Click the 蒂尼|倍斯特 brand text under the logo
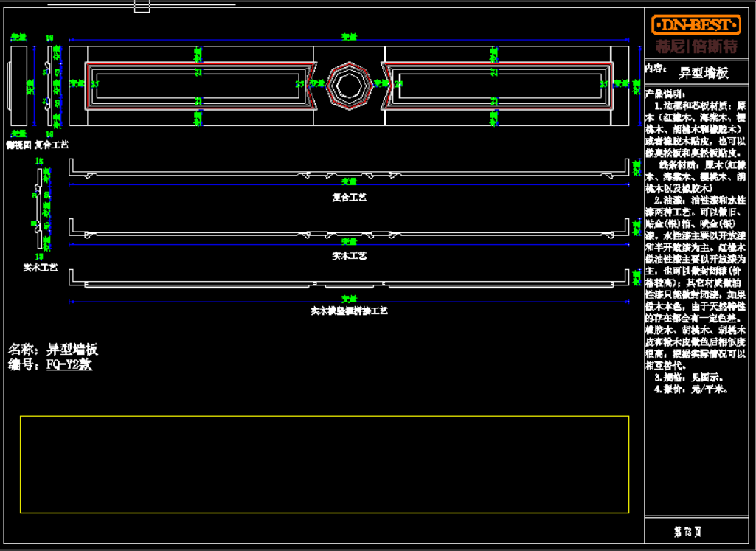Screen dimensions: 756x551 [x=696, y=46]
